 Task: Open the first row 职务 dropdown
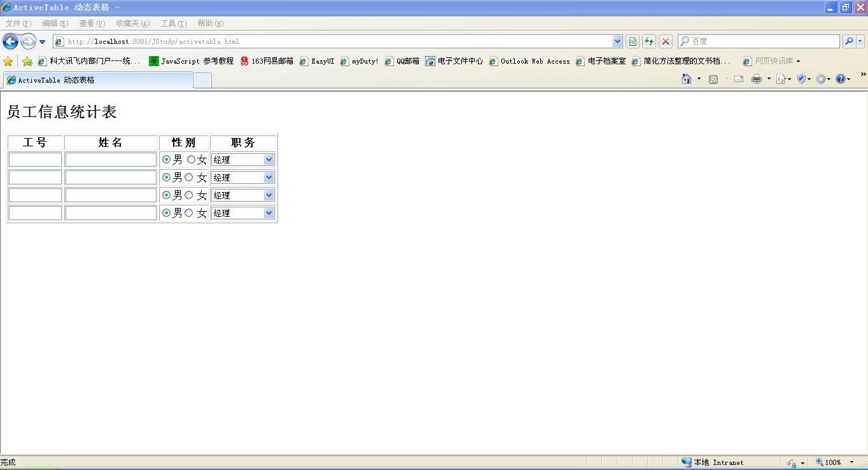point(242,160)
